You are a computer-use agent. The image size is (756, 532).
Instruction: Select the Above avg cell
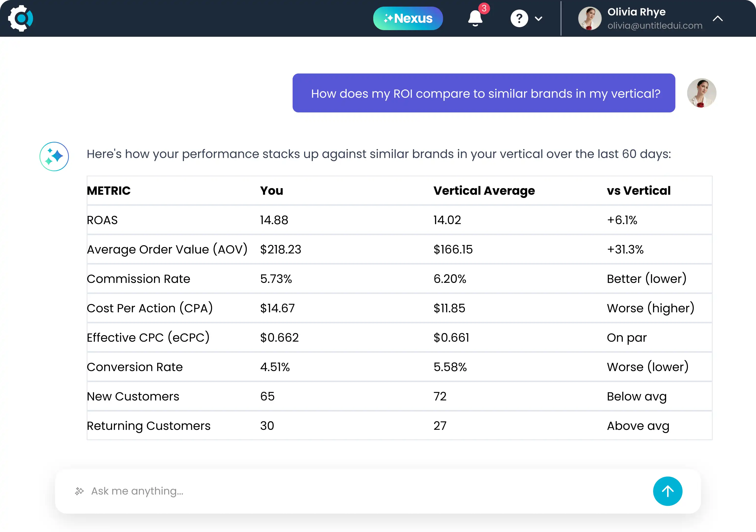(638, 426)
